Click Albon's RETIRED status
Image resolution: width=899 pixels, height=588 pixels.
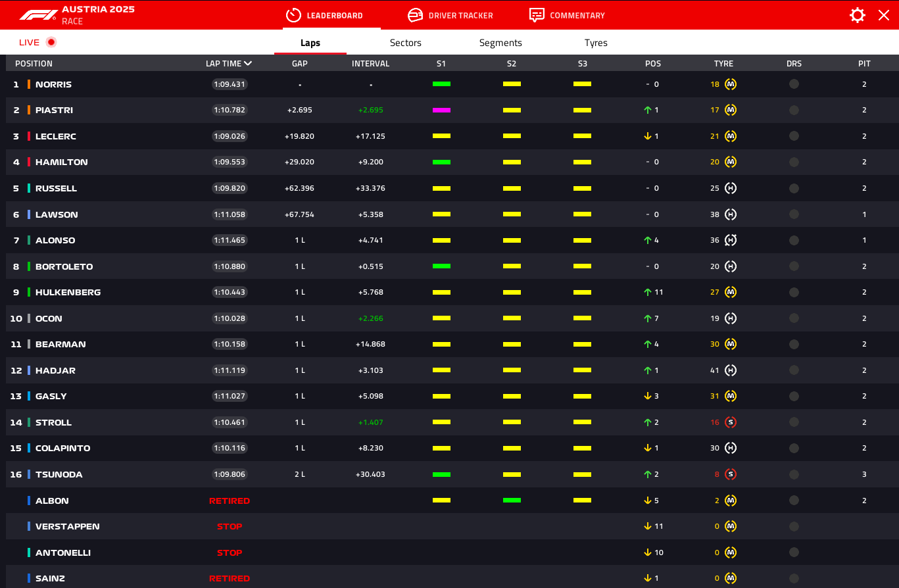tap(230, 501)
